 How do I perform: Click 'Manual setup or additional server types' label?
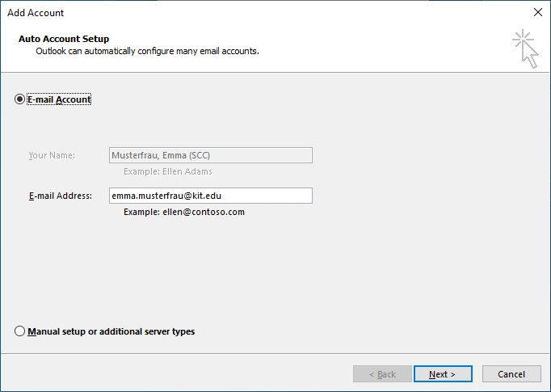[111, 331]
